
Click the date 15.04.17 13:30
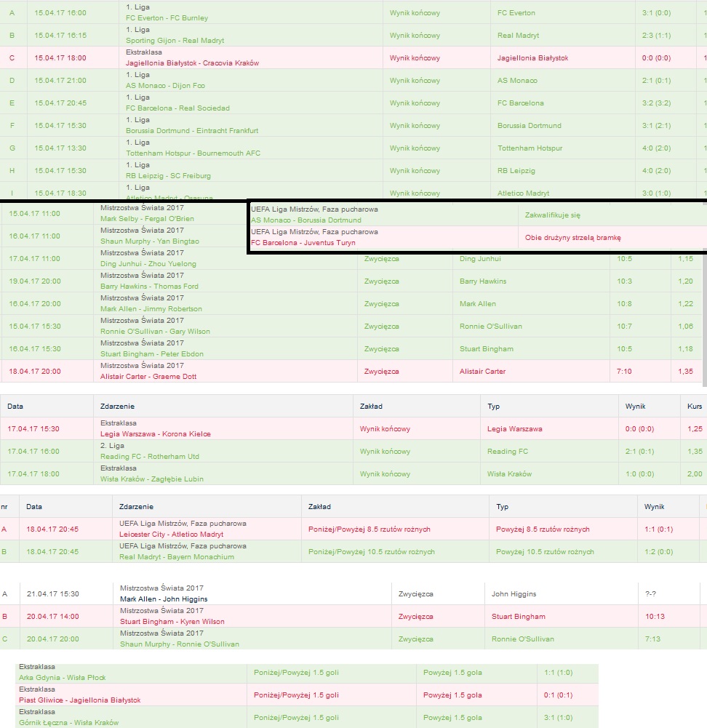click(x=60, y=148)
